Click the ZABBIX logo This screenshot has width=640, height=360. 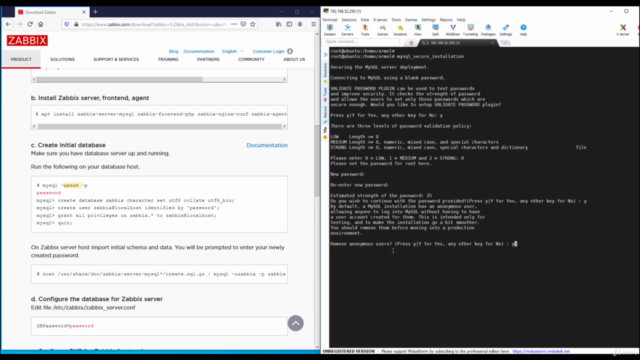click(27, 40)
